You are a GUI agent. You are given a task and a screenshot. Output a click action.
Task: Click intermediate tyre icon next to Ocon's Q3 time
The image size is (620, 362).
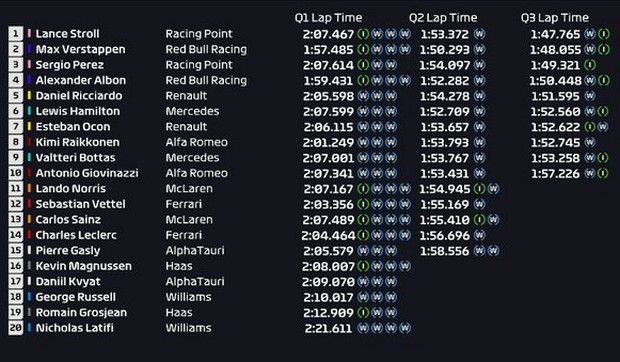(x=590, y=127)
